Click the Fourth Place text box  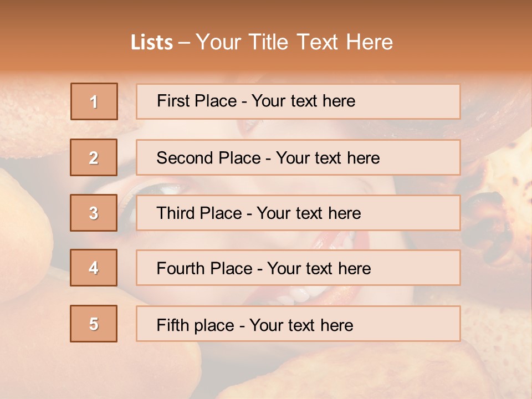pos(298,268)
